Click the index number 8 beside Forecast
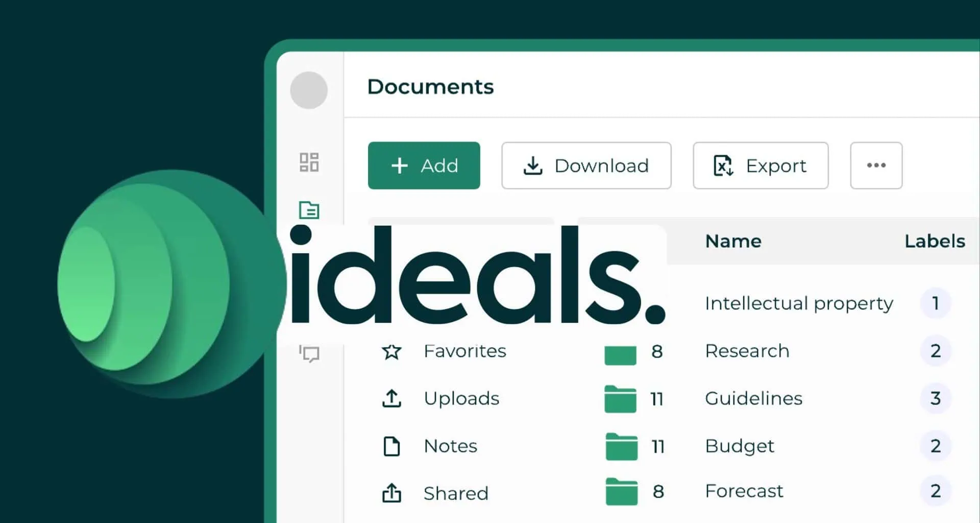 658,491
